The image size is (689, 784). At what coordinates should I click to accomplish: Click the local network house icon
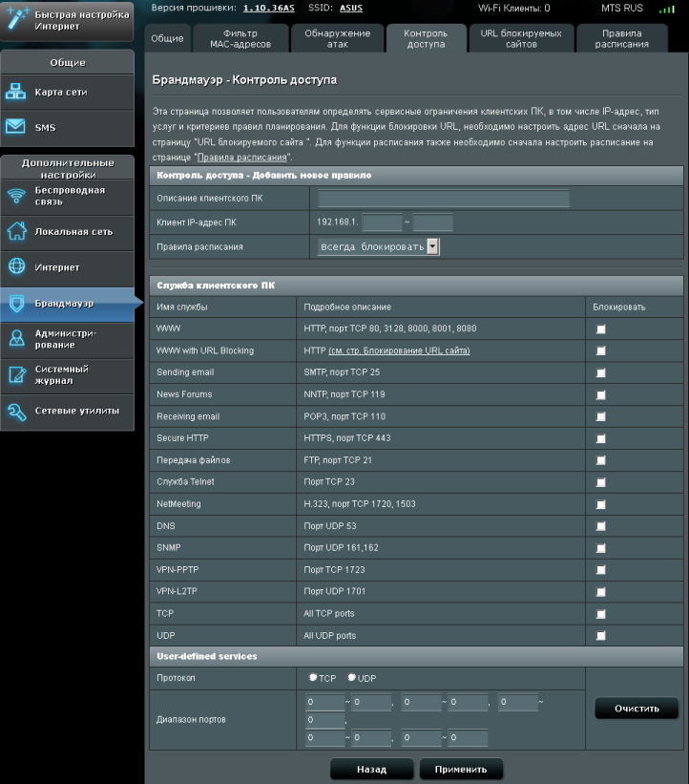(x=16, y=231)
